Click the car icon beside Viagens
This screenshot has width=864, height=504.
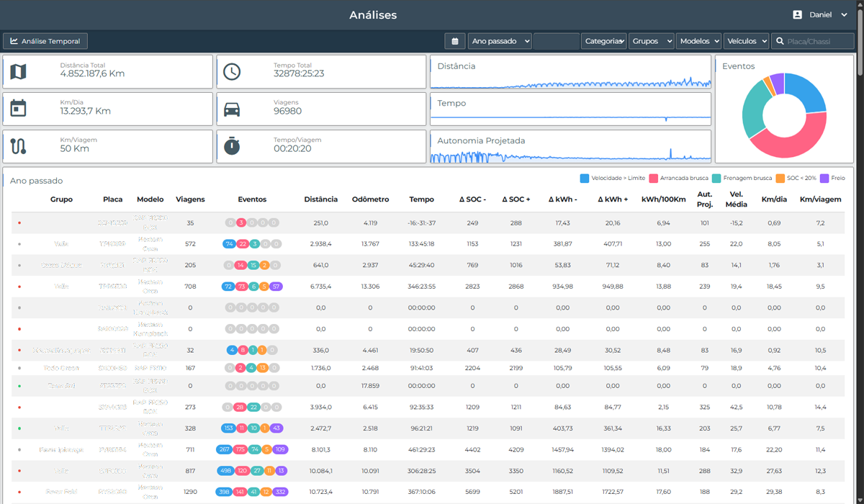coord(232,109)
